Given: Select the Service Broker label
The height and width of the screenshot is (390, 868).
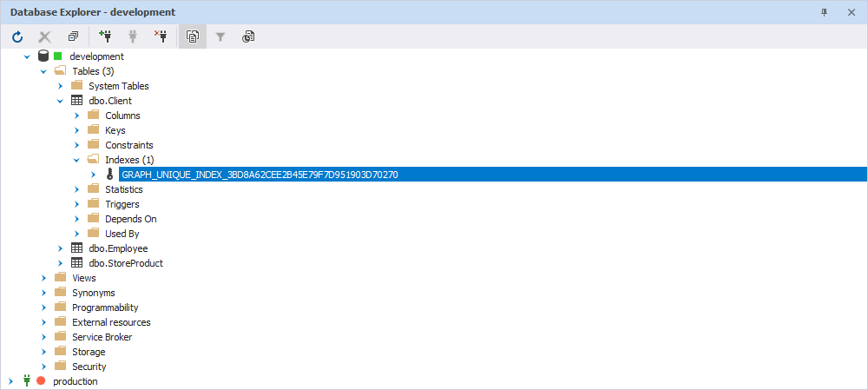Looking at the screenshot, I should pyautogui.click(x=102, y=337).
